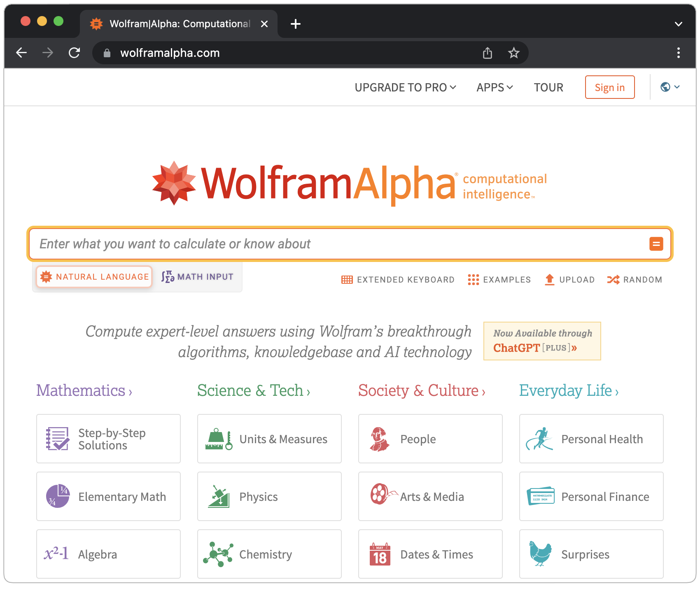
Task: Click the Dates & Times calendar icon
Action: tap(380, 554)
